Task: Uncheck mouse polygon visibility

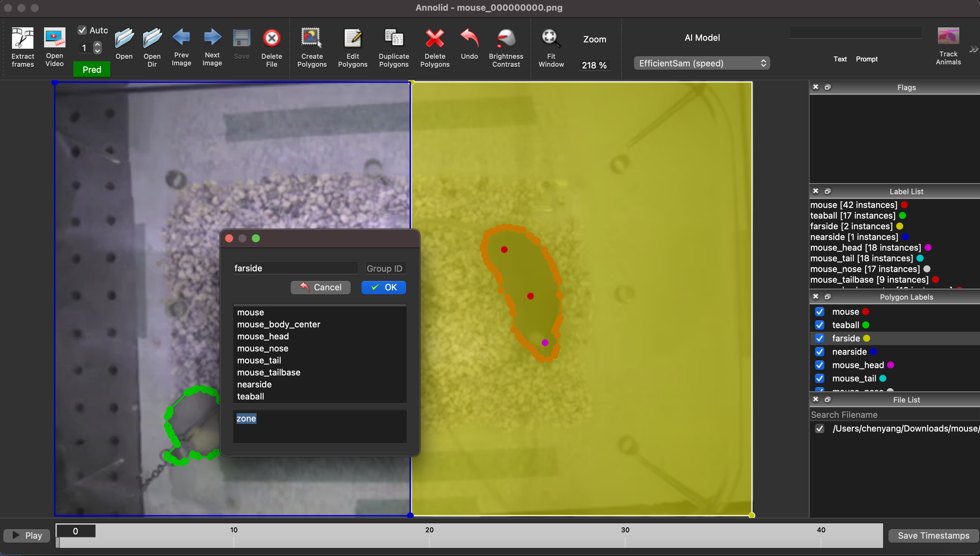Action: click(x=819, y=312)
